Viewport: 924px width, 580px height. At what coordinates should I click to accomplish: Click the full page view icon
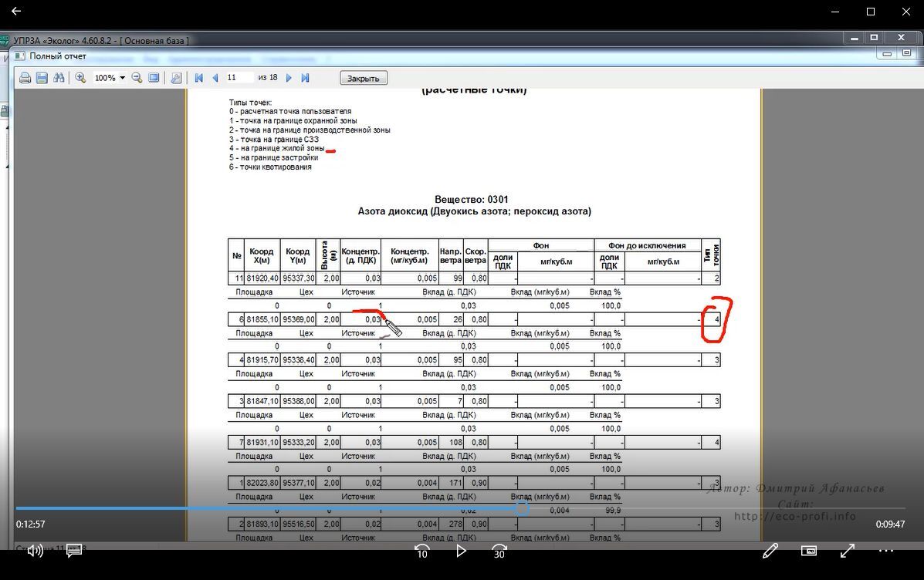coord(154,78)
